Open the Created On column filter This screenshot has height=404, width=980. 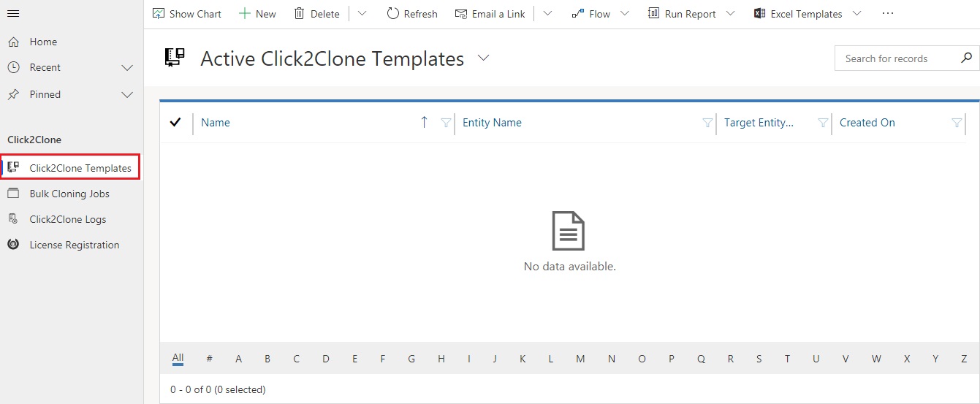coord(957,123)
